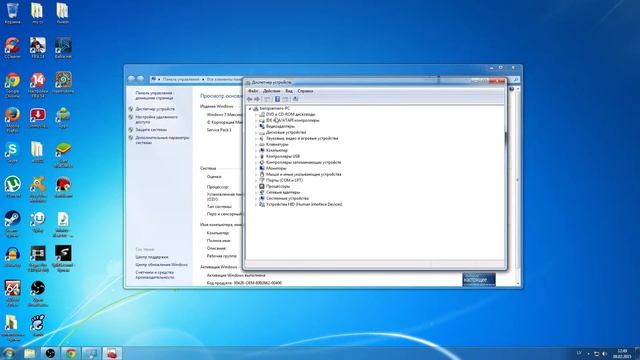Click the scan for hardware changes toolbar icon
This screenshot has height=360, width=640.
[x=296, y=99]
